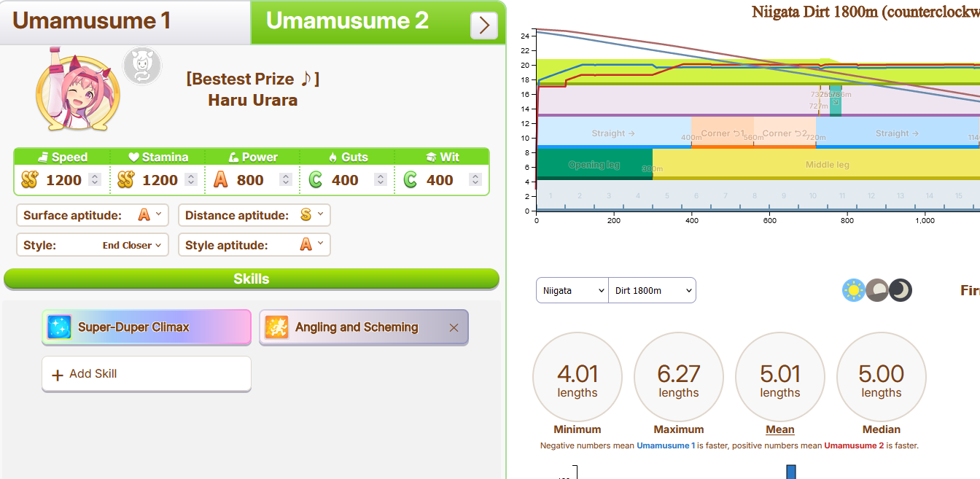980x479 pixels.
Task: Click the A rank badge for Power
Action: (220, 179)
